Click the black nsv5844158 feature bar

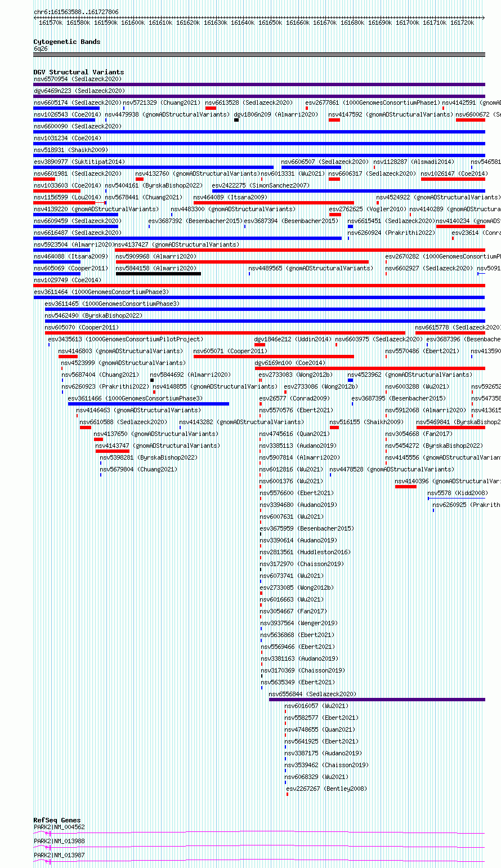pos(158,274)
